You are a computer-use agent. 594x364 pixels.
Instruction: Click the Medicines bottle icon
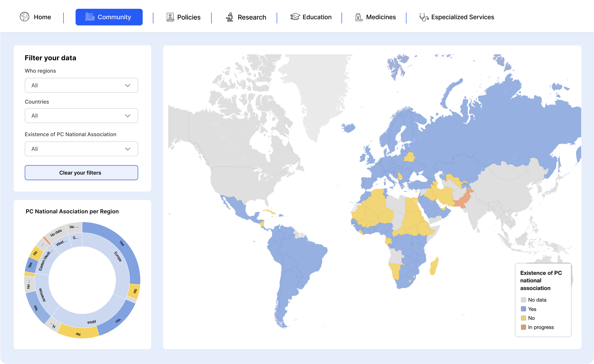tap(359, 17)
